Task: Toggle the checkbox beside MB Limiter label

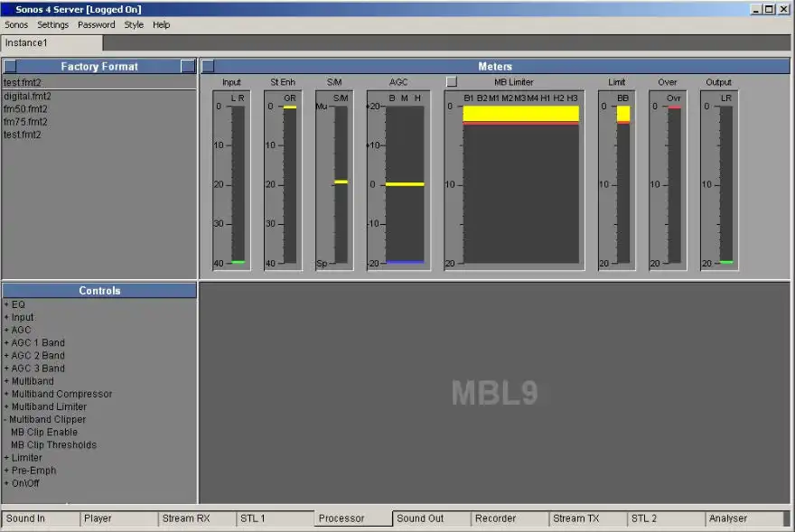Action: pyautogui.click(x=451, y=81)
